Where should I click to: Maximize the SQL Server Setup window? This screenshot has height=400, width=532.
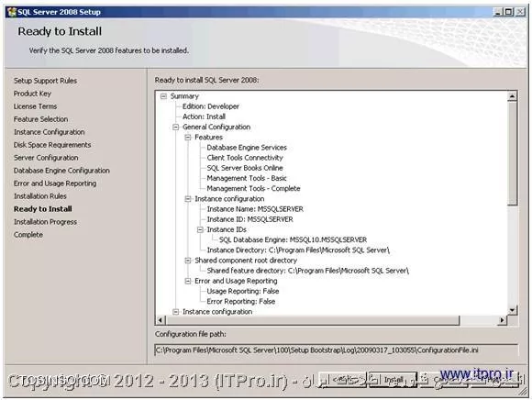pos(508,12)
